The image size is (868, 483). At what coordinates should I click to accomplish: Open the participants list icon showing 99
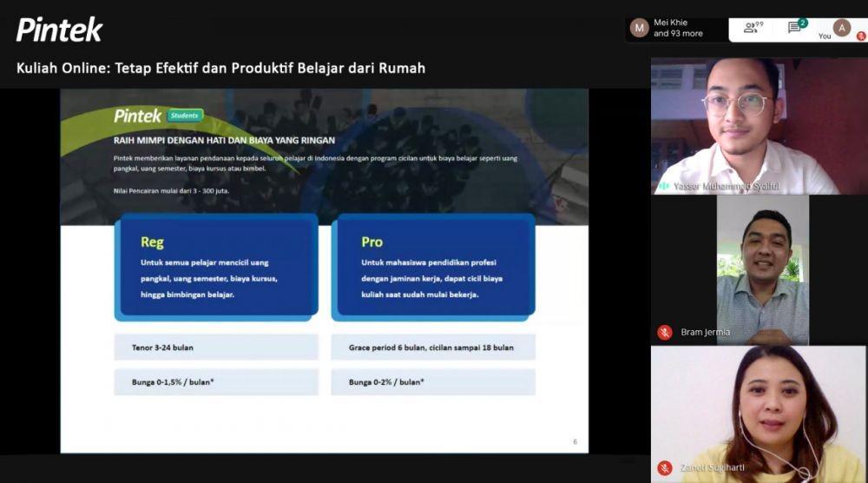point(753,27)
